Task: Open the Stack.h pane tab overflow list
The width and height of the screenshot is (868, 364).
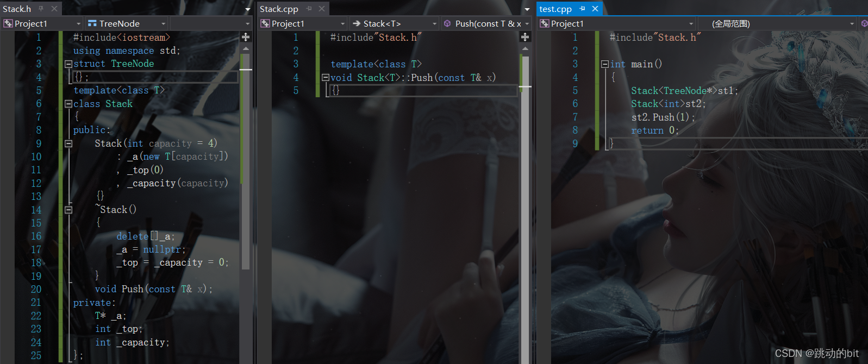Action: click(x=248, y=9)
